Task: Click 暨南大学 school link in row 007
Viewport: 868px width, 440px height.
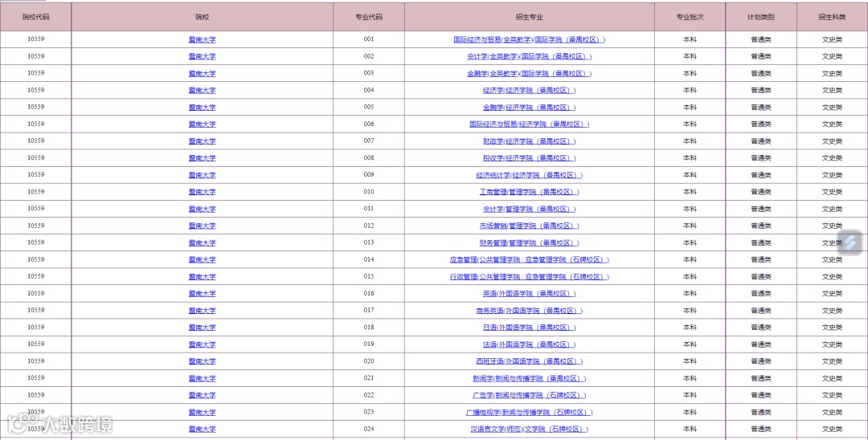Action: (202, 141)
